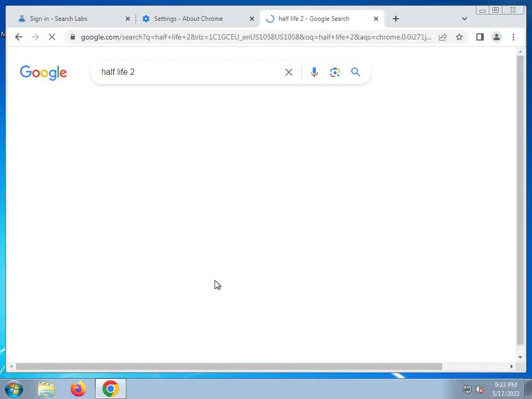Click the scroll left arrow
The width and height of the screenshot is (532, 399).
tap(11, 366)
